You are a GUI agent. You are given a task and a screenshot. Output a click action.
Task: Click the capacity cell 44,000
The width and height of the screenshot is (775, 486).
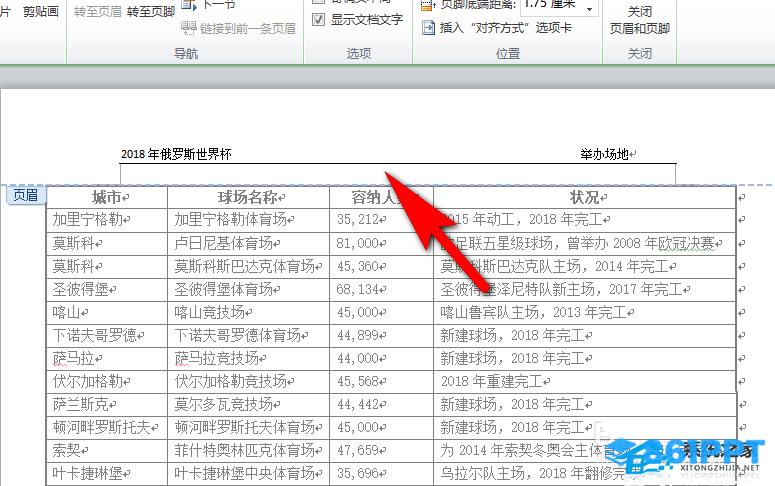point(382,358)
